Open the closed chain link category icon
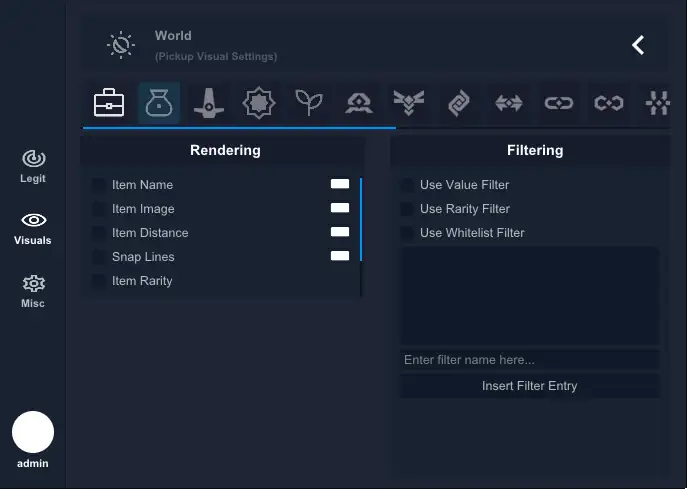Screen dimensions: 687x489 click(x=559, y=103)
